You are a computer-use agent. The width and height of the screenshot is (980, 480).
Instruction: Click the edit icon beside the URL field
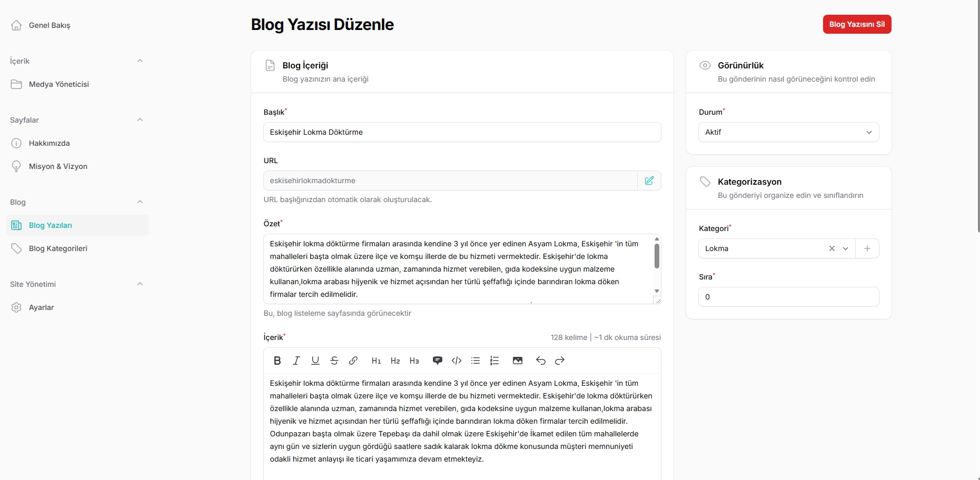tap(649, 181)
